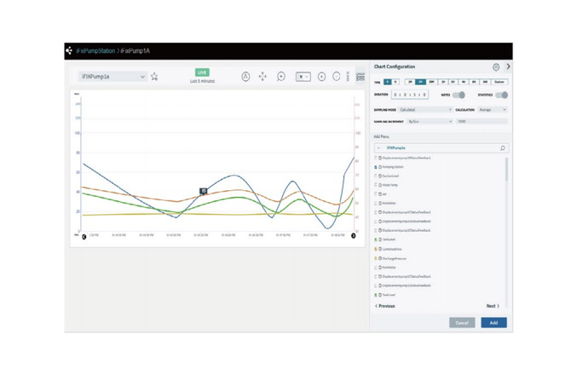
Task: Click the magnifier zoom tool
Action: [x=281, y=77]
